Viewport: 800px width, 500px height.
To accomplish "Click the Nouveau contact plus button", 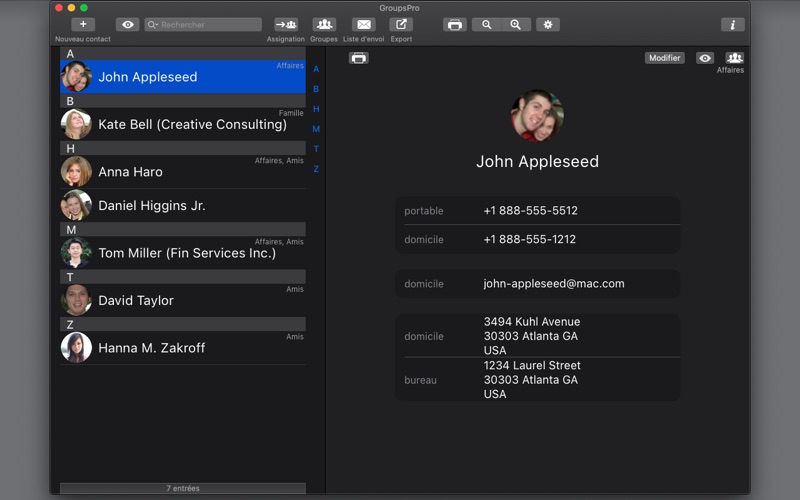I will pos(83,24).
